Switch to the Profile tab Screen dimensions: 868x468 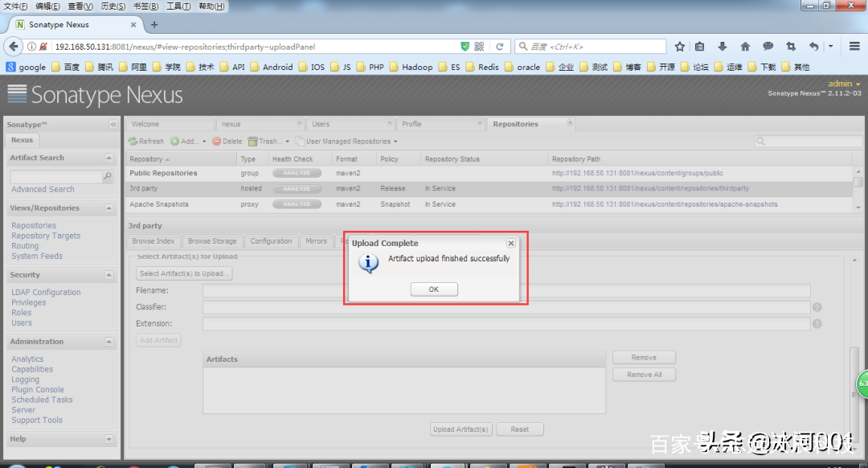click(x=440, y=124)
